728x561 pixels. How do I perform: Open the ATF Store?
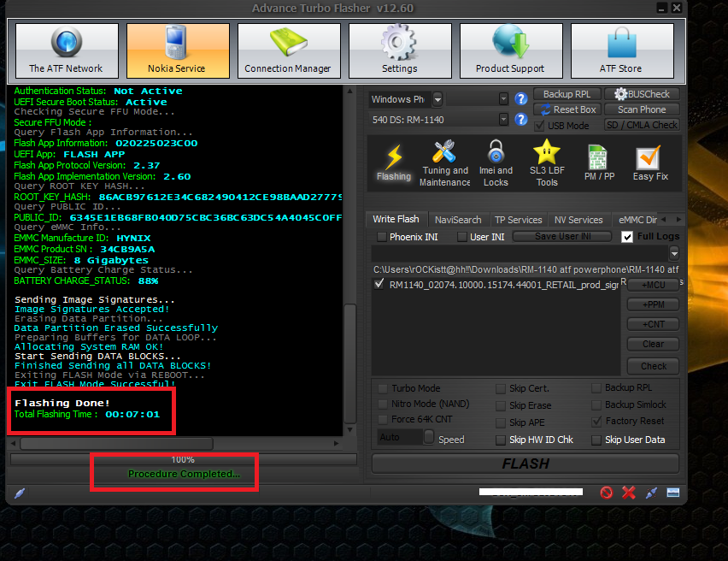tap(620, 50)
